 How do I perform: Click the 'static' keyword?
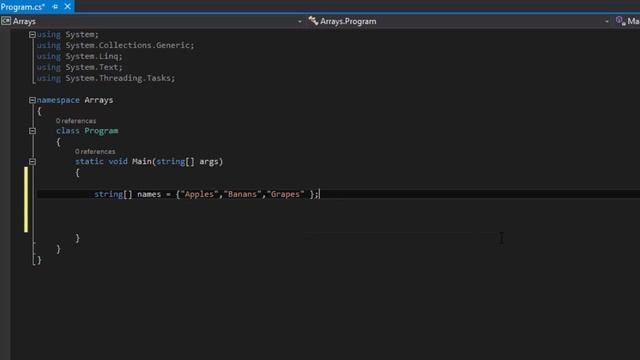[x=89, y=162]
